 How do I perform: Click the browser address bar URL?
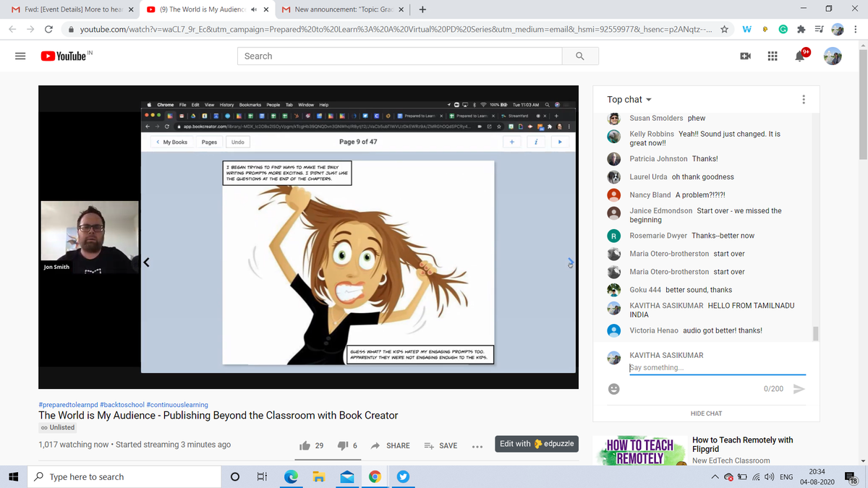coord(395,29)
